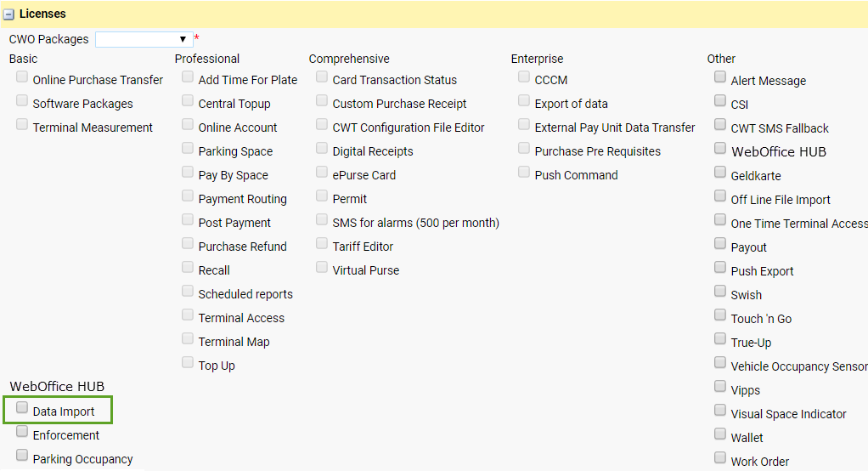The height and width of the screenshot is (471, 868).
Task: Tick Purchase Pre Requisites
Action: pyautogui.click(x=524, y=148)
